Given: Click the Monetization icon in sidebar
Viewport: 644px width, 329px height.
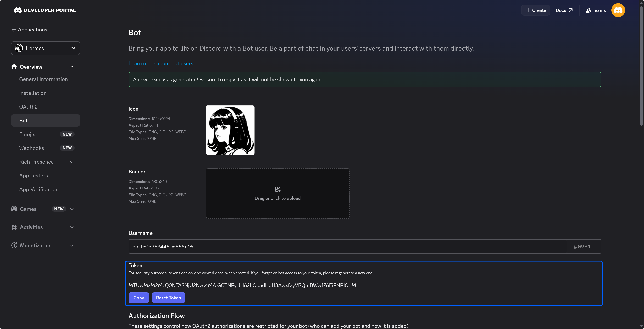Looking at the screenshot, I should click(14, 245).
